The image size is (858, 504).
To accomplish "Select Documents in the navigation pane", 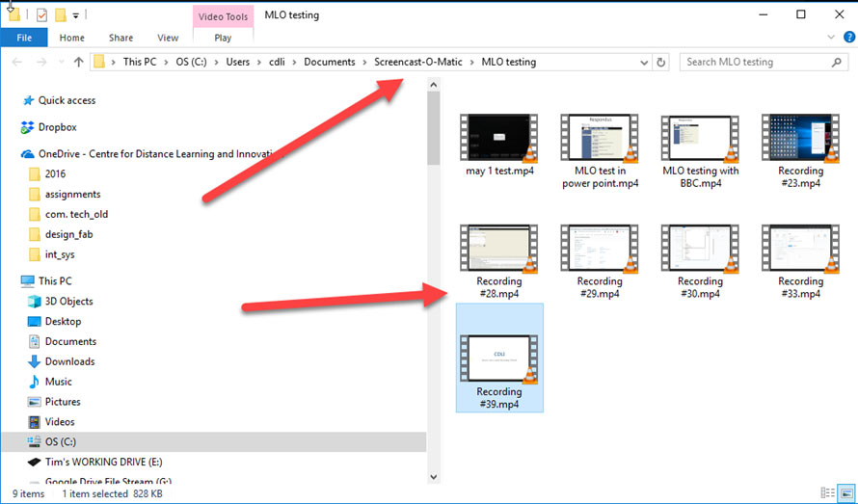I will click(x=62, y=341).
